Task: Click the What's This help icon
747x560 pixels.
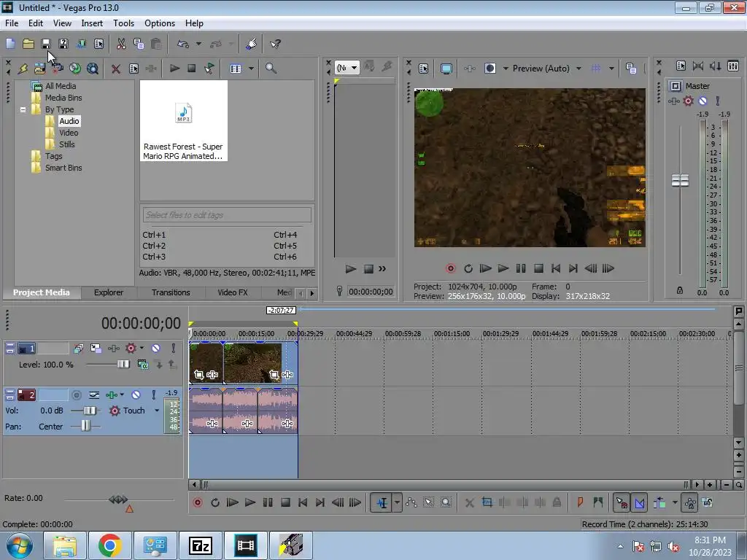Action: pos(275,44)
